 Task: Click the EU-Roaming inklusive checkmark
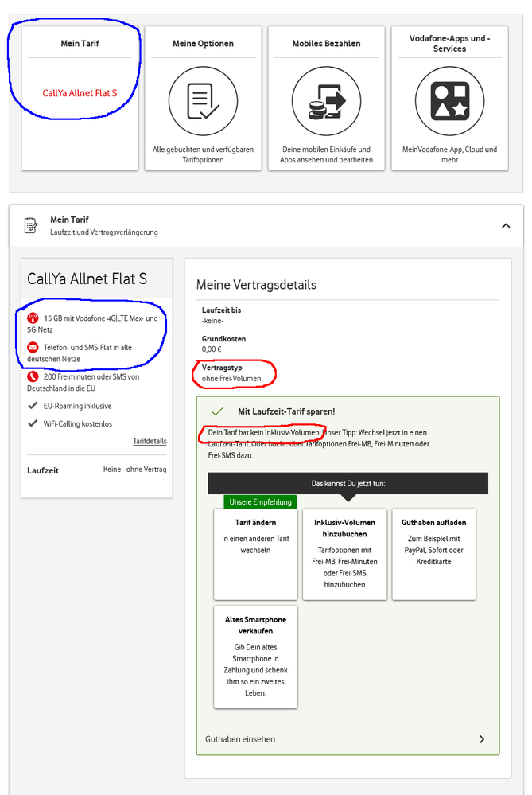[33, 406]
